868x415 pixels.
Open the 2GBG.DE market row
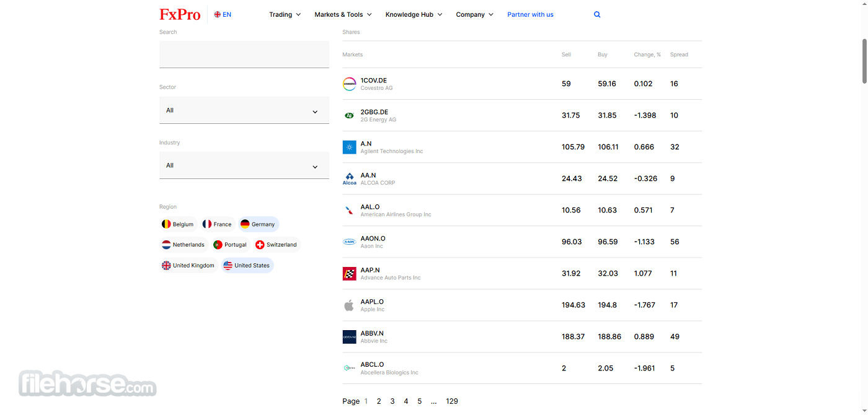(522, 116)
